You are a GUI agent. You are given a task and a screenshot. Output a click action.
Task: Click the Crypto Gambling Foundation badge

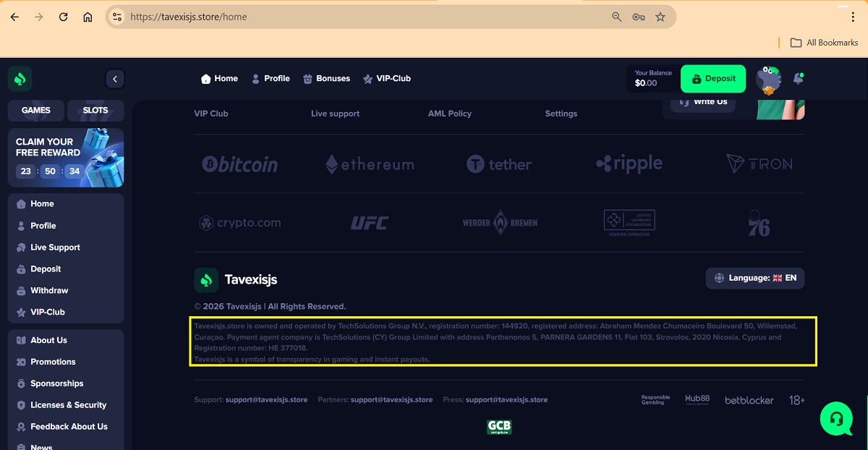point(629,223)
